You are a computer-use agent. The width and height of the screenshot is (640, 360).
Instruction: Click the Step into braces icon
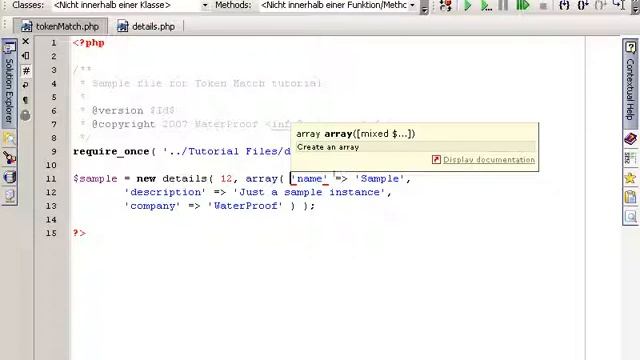point(564,5)
